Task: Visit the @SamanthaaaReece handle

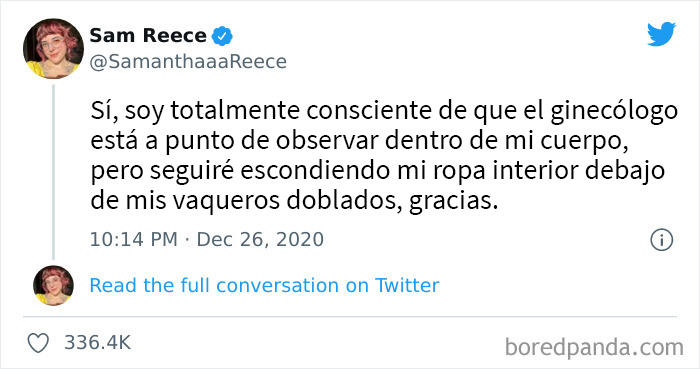Action: coord(188,62)
